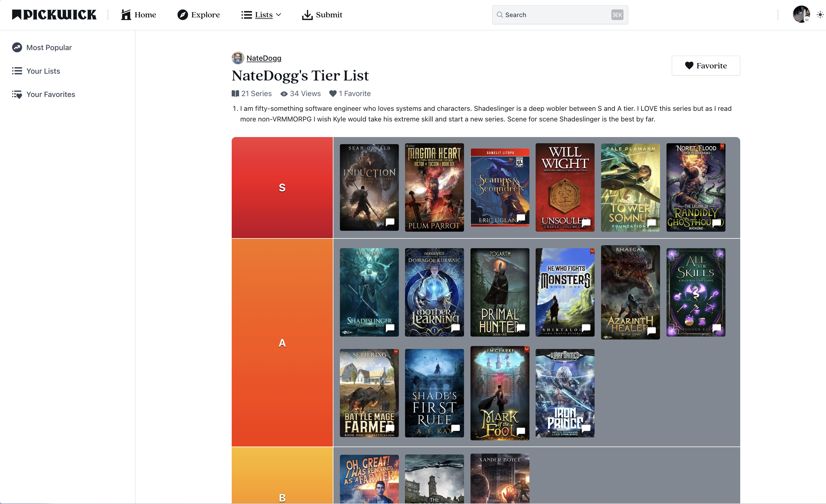Open the Shadeslinger book cover
This screenshot has height=504, width=826.
(369, 292)
